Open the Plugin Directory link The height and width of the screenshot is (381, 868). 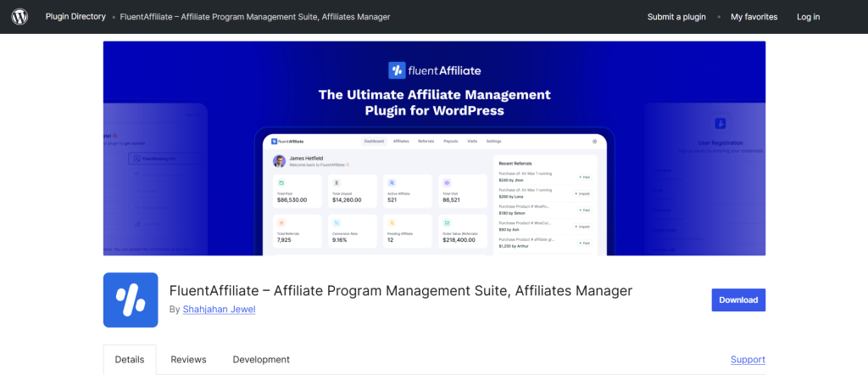(x=75, y=17)
